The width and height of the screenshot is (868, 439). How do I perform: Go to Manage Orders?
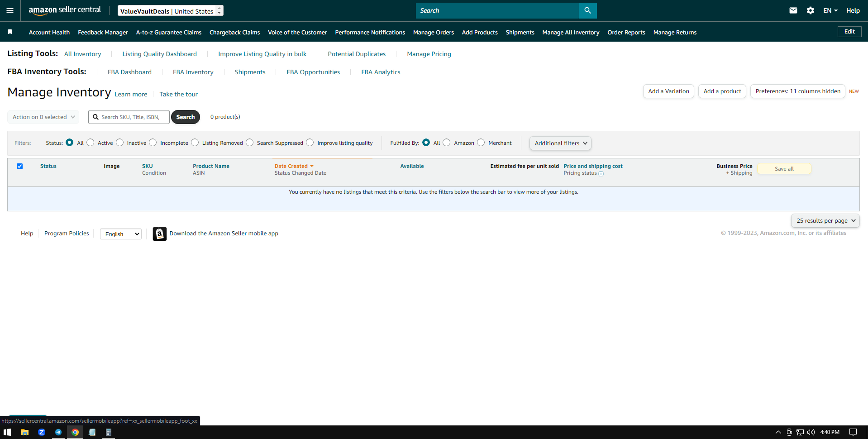(x=434, y=32)
